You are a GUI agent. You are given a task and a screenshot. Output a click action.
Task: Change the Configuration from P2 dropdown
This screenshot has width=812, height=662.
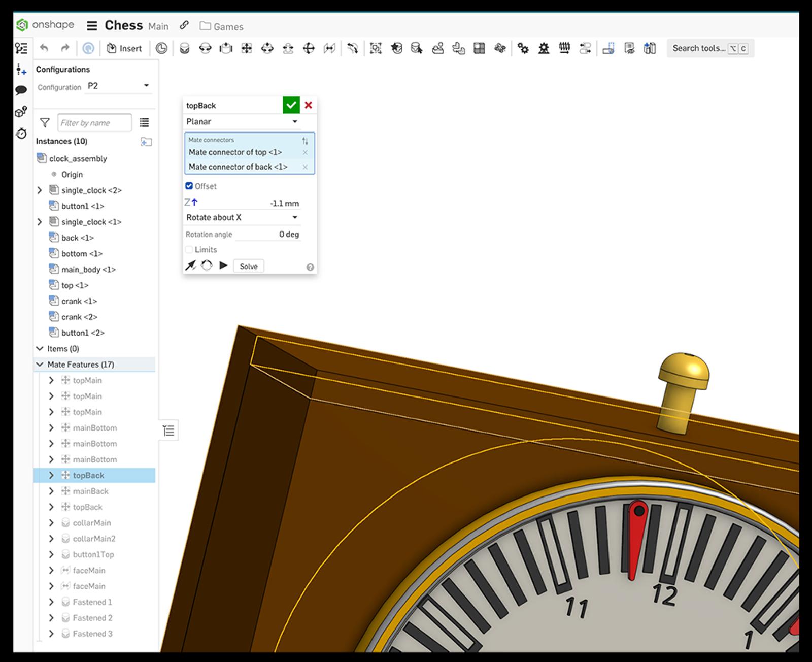118,87
